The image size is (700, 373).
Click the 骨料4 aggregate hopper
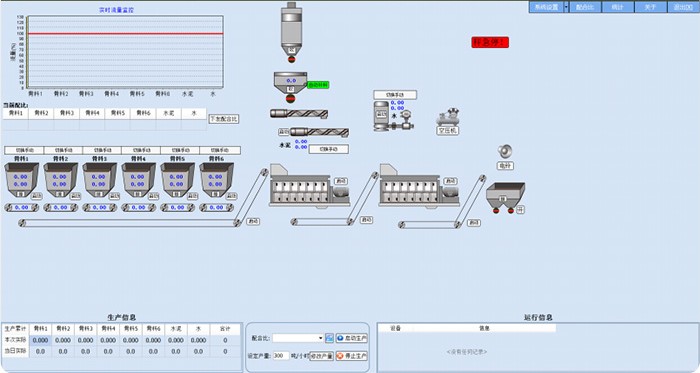138,180
